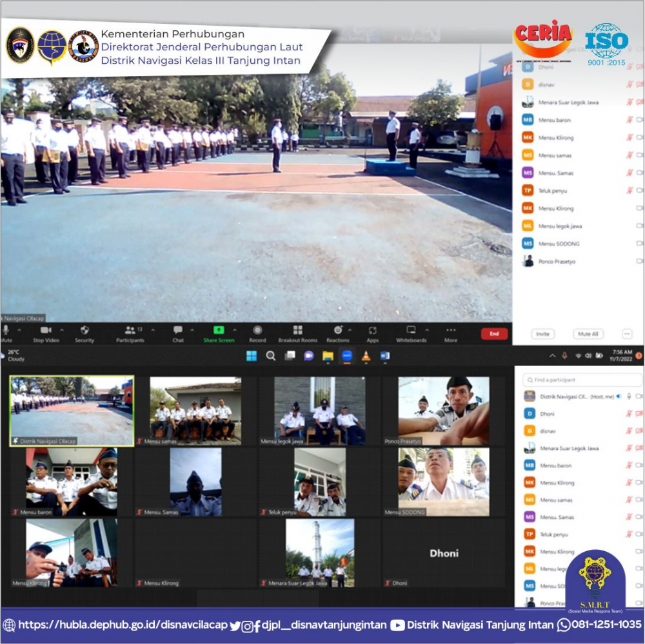Select the Mensu SODONG video tile
Screen dimensions: 645x644
[x=444, y=482]
